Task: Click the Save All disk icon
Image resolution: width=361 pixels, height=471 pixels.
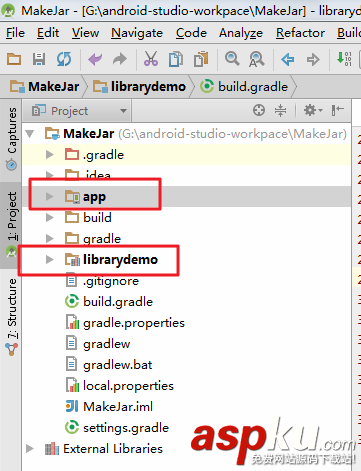Action: tap(39, 59)
